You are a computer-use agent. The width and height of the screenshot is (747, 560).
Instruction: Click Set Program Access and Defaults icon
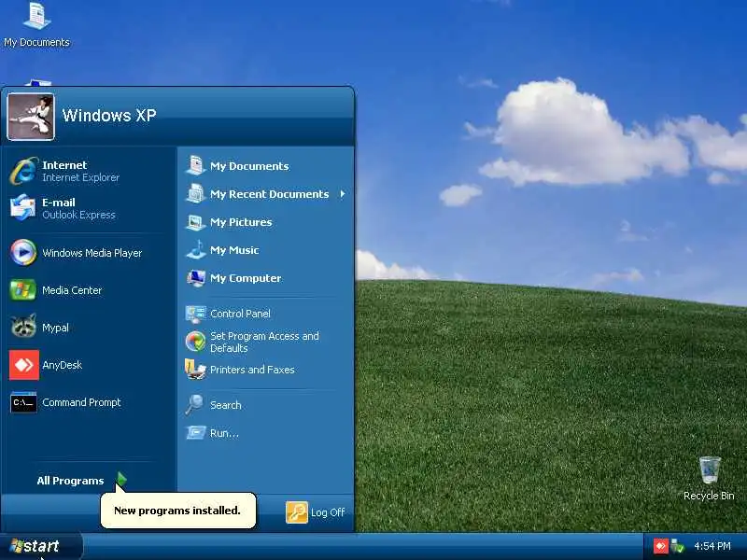195,342
